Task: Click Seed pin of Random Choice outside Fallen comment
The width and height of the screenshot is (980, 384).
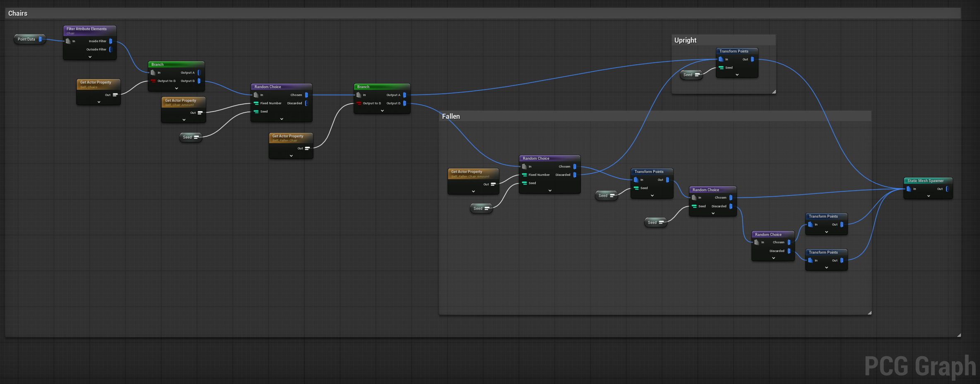Action: (256, 111)
